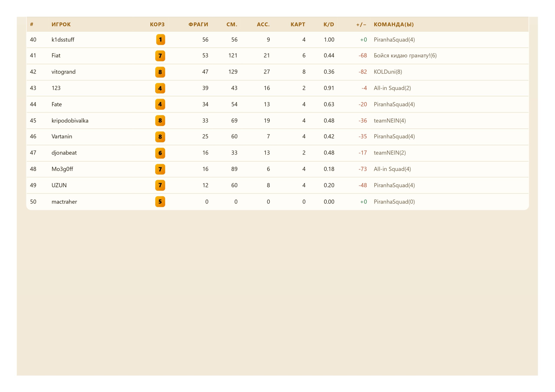Sort by the ФРАГИ column header

click(198, 24)
